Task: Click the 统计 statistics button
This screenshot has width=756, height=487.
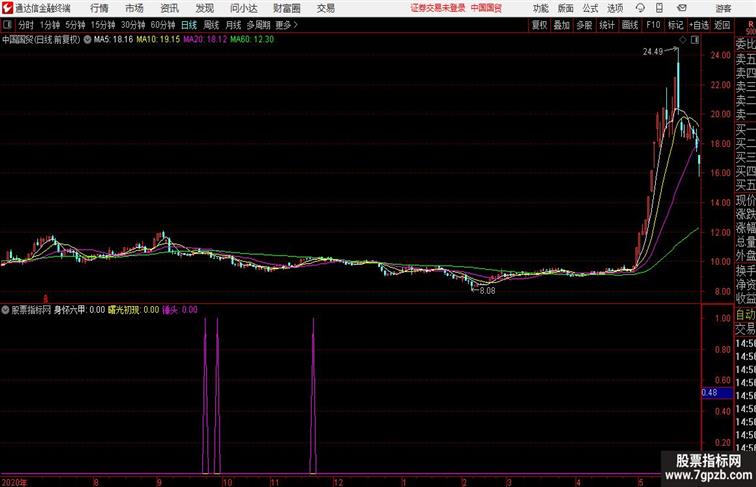Action: coord(607,25)
